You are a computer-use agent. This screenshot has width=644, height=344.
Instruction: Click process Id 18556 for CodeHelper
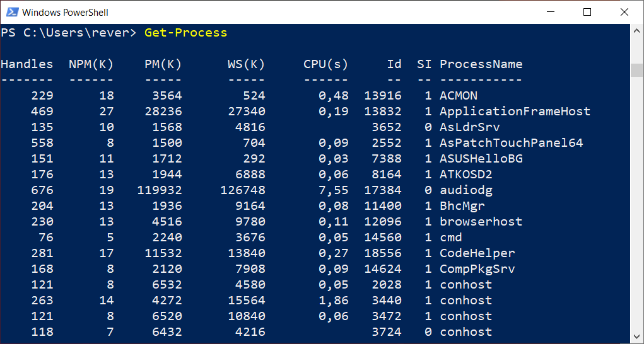(383, 253)
